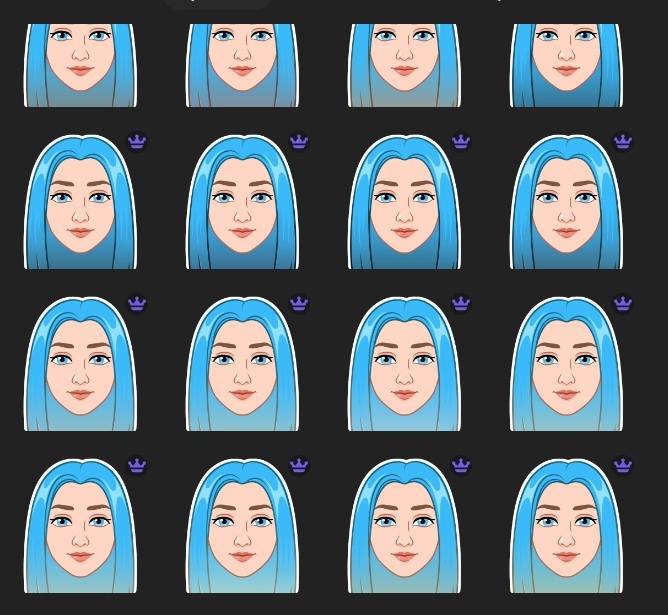Tap crown icon on bottom row's third avatar
The width and height of the screenshot is (668, 615).
461,466
